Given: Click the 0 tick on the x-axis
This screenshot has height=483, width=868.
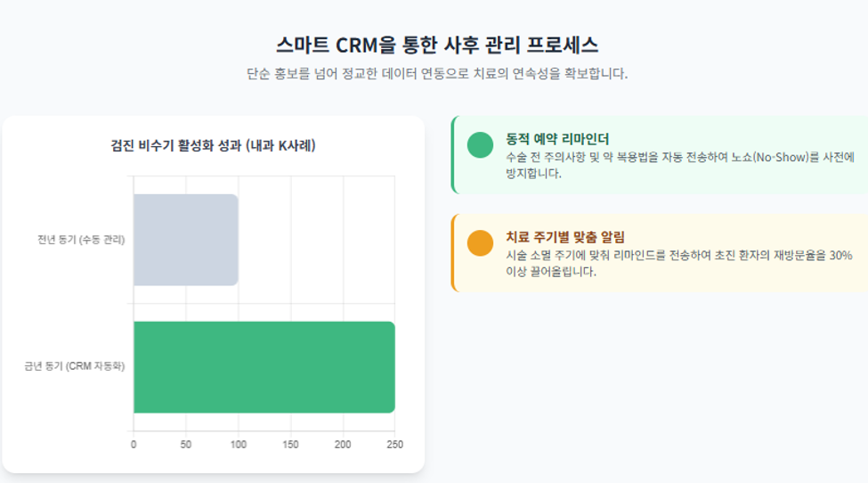Looking at the screenshot, I should coord(134,444).
